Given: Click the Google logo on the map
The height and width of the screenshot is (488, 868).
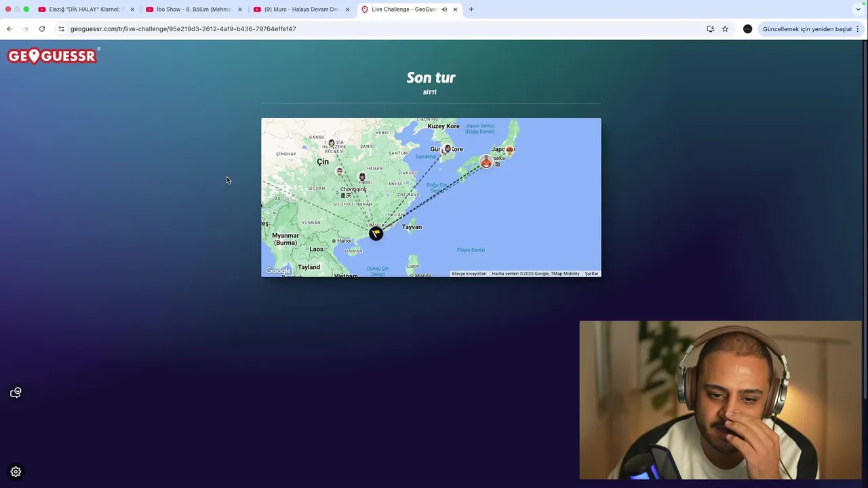Looking at the screenshot, I should 278,271.
